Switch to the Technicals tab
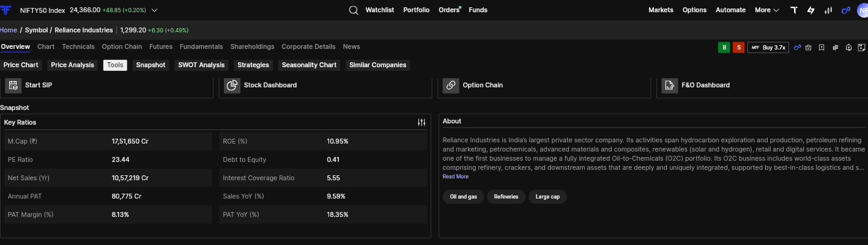This screenshot has width=868, height=245. pyautogui.click(x=78, y=46)
